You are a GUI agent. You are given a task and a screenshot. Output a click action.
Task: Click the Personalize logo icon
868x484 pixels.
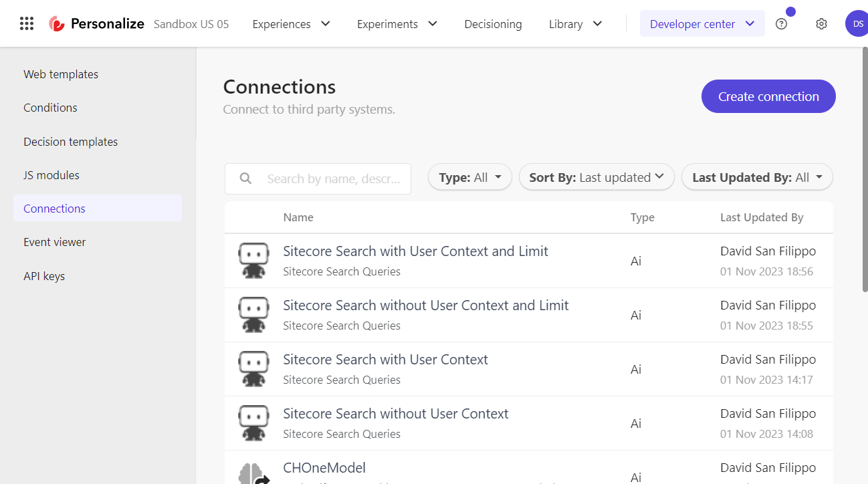pos(56,22)
